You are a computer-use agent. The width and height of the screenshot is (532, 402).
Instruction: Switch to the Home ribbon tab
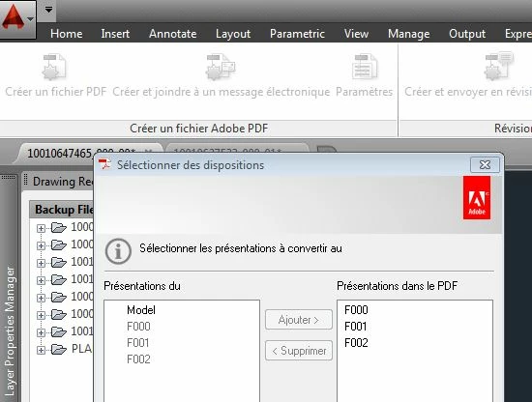click(66, 34)
